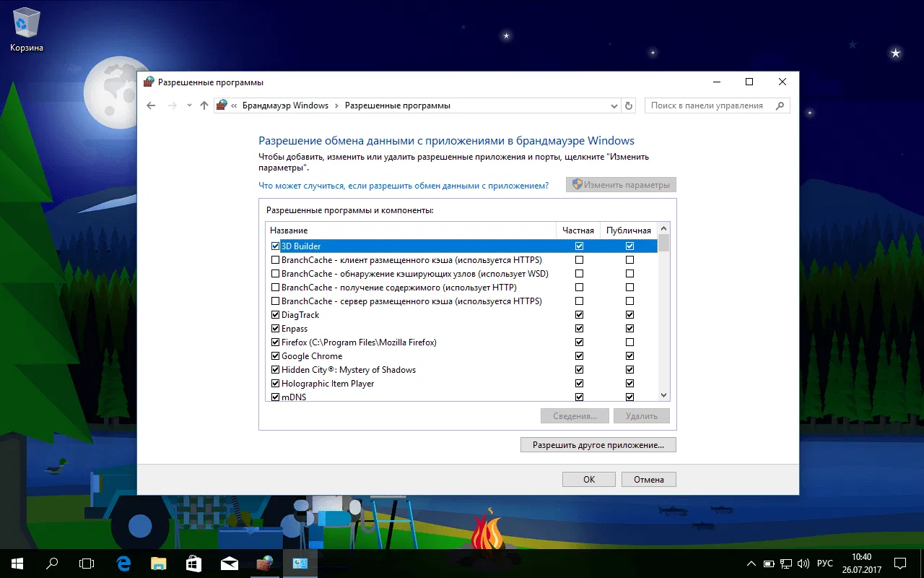Click the Разрешить другое приложение button
Screen dimensions: 924x578
(x=598, y=444)
